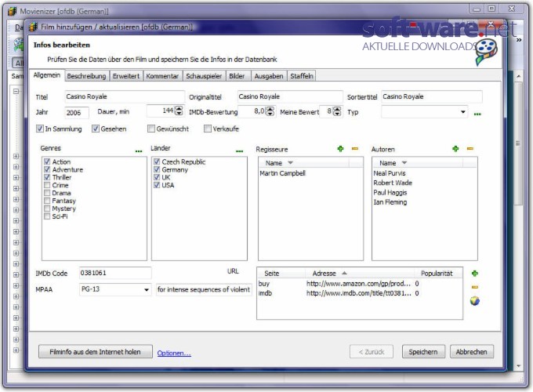
Task: Select director Martin Campbell
Action: (283, 173)
